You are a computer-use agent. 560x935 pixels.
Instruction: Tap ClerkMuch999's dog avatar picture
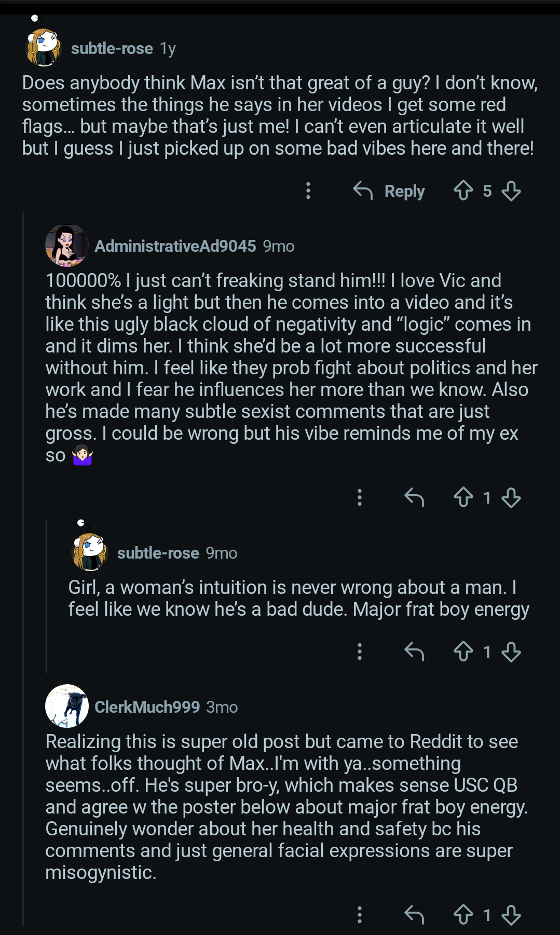coord(67,706)
